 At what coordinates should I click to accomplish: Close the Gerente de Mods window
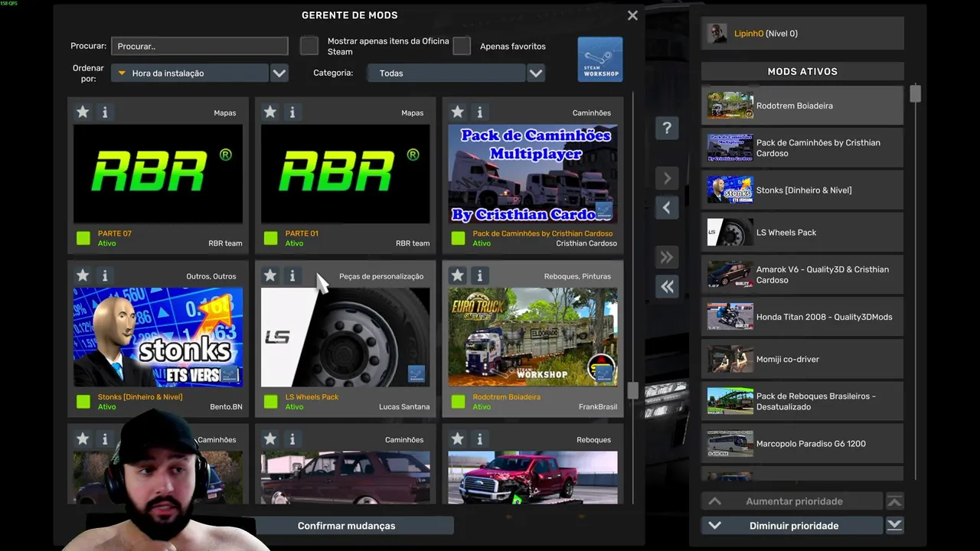[632, 15]
